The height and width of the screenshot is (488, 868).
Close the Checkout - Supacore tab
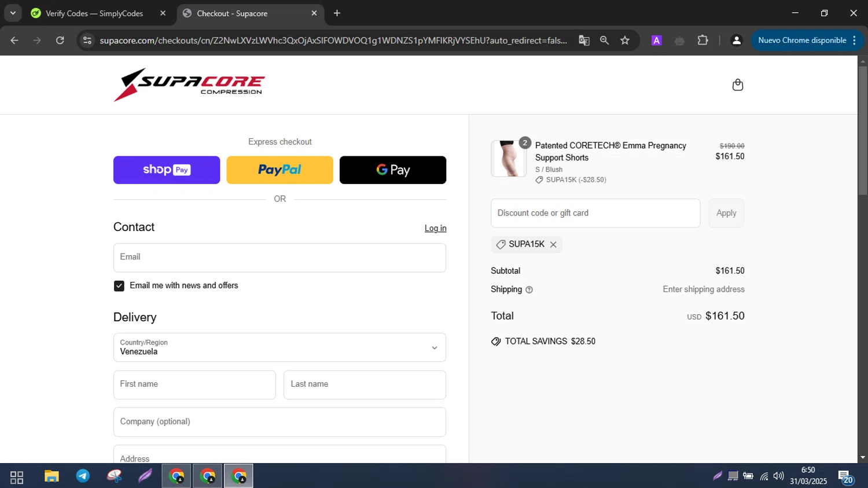[x=314, y=13]
